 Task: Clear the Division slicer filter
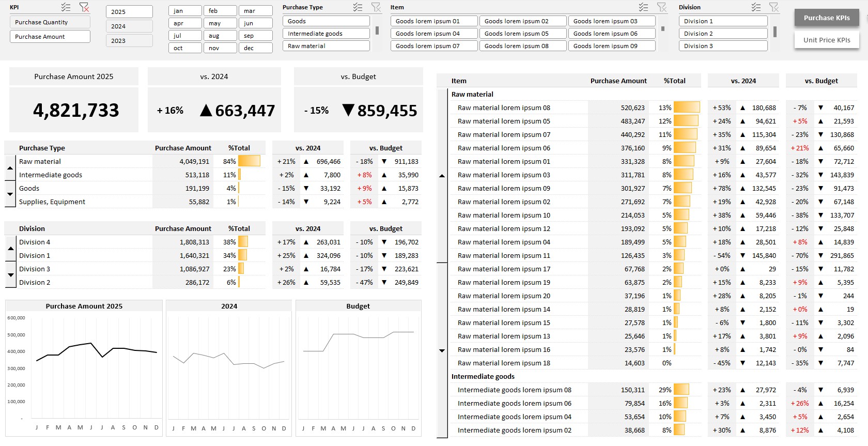[774, 7]
